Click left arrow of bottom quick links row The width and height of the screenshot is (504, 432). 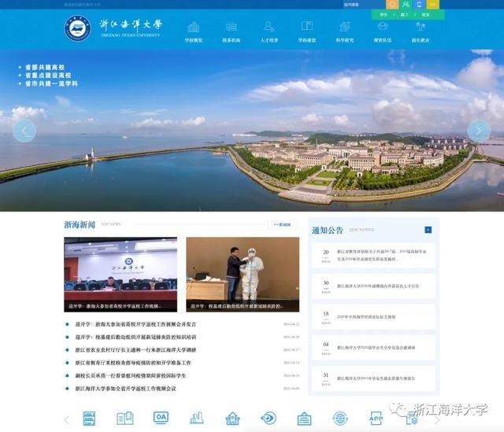click(x=67, y=419)
